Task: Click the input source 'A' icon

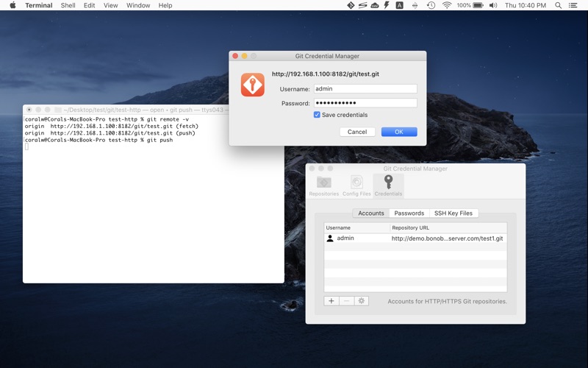Action: click(400, 5)
